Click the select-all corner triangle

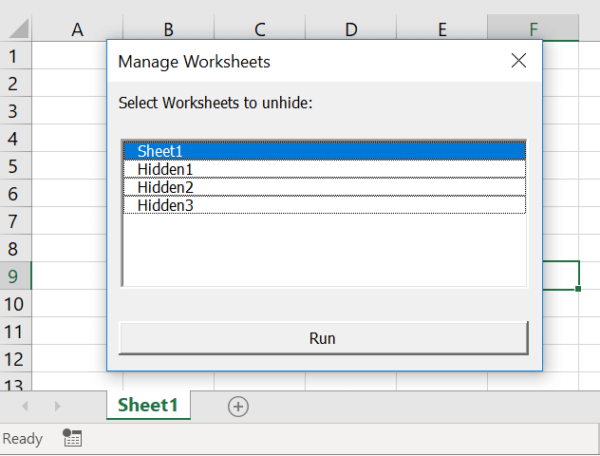click(18, 29)
